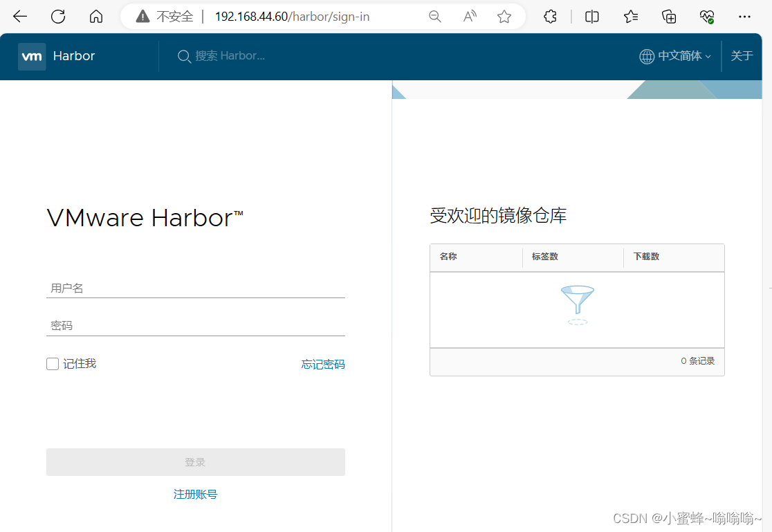Open the favorites list icon
Image resolution: width=772 pixels, height=532 pixels.
pyautogui.click(x=631, y=17)
